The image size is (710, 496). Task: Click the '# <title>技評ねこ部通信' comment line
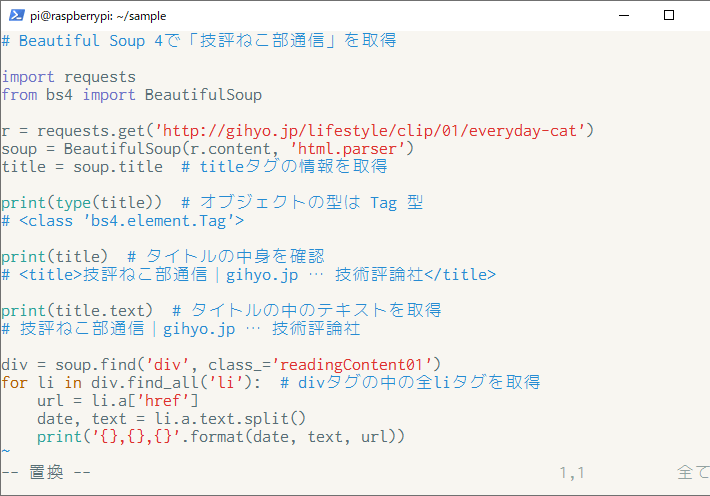point(249,274)
